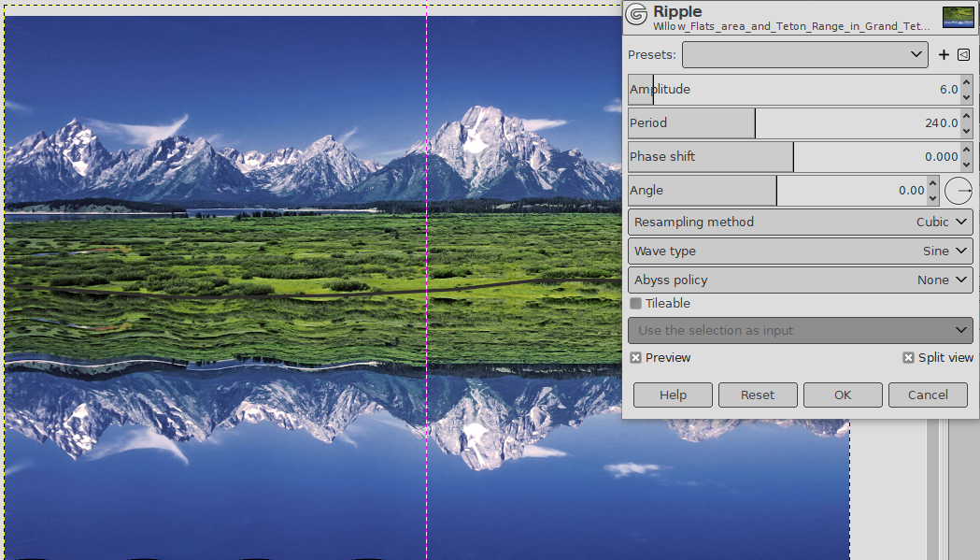Expand the 'Use the selection as input' dropdown
This screenshot has height=560, width=980.
(801, 330)
